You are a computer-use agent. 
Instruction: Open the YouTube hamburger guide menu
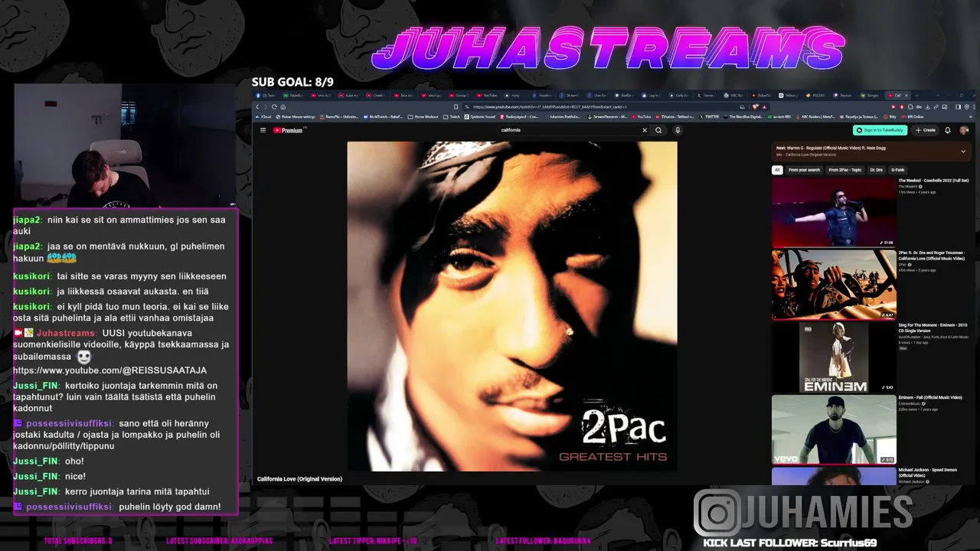[x=263, y=130]
